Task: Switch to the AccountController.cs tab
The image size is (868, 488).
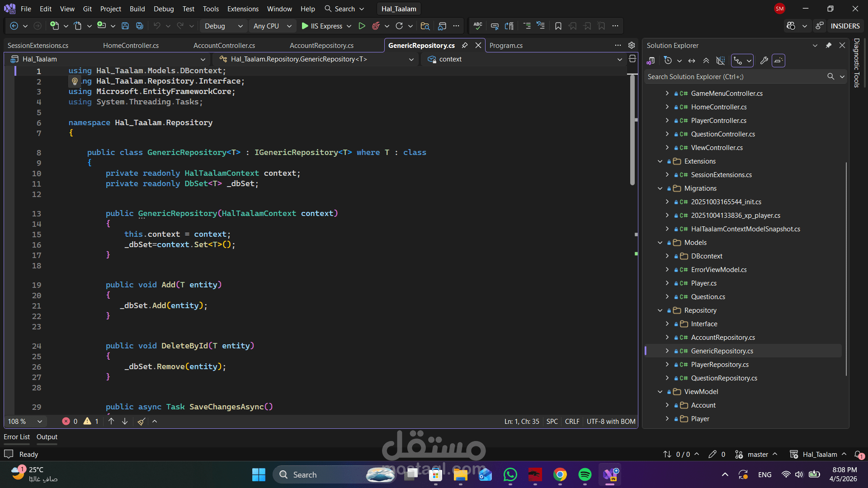Action: (x=224, y=46)
